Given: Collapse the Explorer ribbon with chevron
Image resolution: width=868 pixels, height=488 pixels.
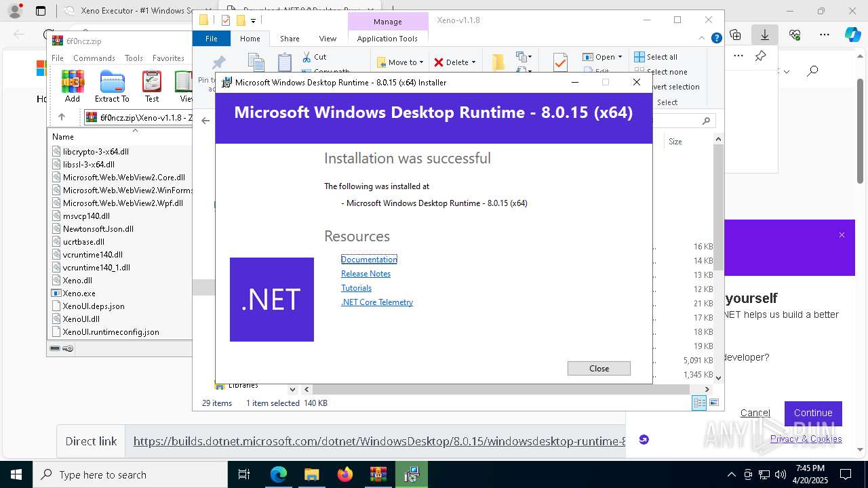Looking at the screenshot, I should tap(703, 39).
